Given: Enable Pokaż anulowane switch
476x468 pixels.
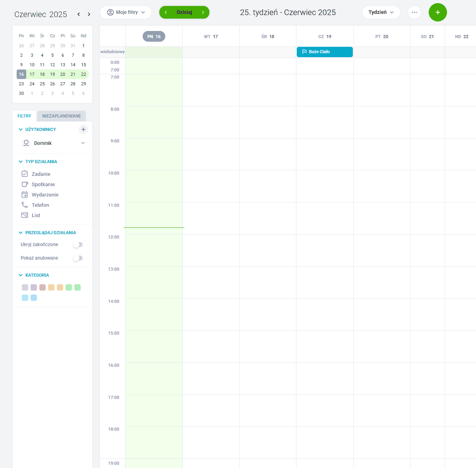Looking at the screenshot, I should coord(78,258).
